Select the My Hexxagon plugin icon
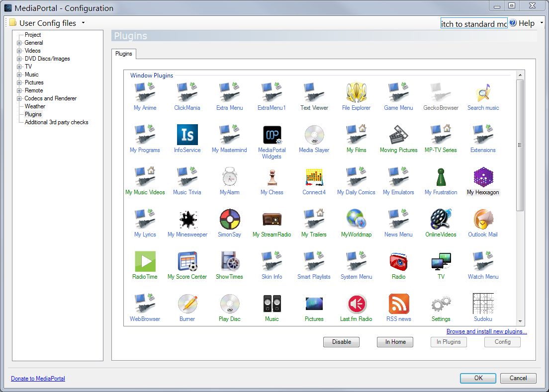Screen dimensions: 549x392 (x=483, y=177)
